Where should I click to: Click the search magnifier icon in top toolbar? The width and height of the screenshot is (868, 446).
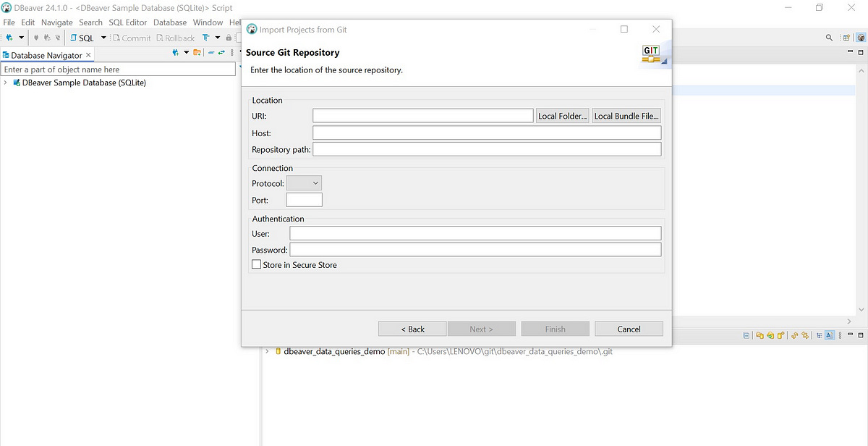830,38
